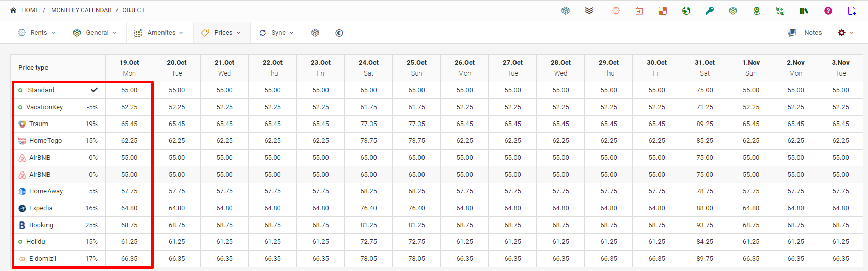Click the euro currency icon in the toolbar

(339, 33)
